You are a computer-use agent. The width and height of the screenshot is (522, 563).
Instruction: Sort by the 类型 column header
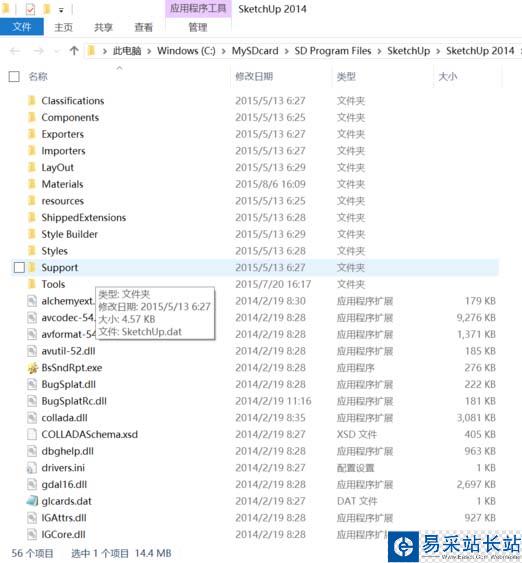click(x=346, y=76)
